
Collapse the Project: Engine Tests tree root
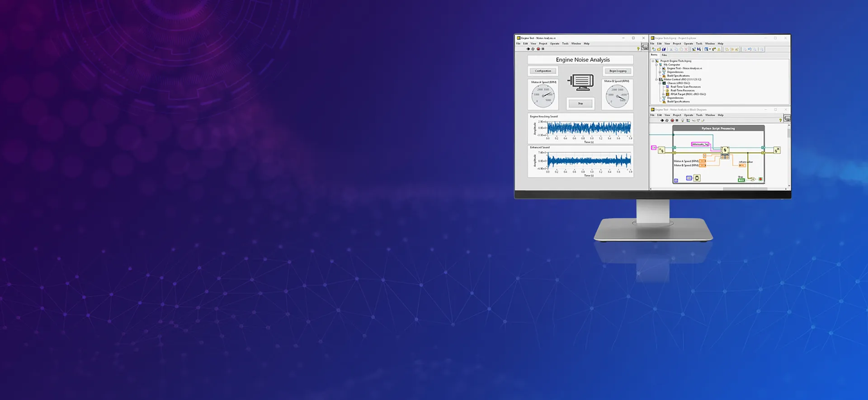[x=653, y=61]
